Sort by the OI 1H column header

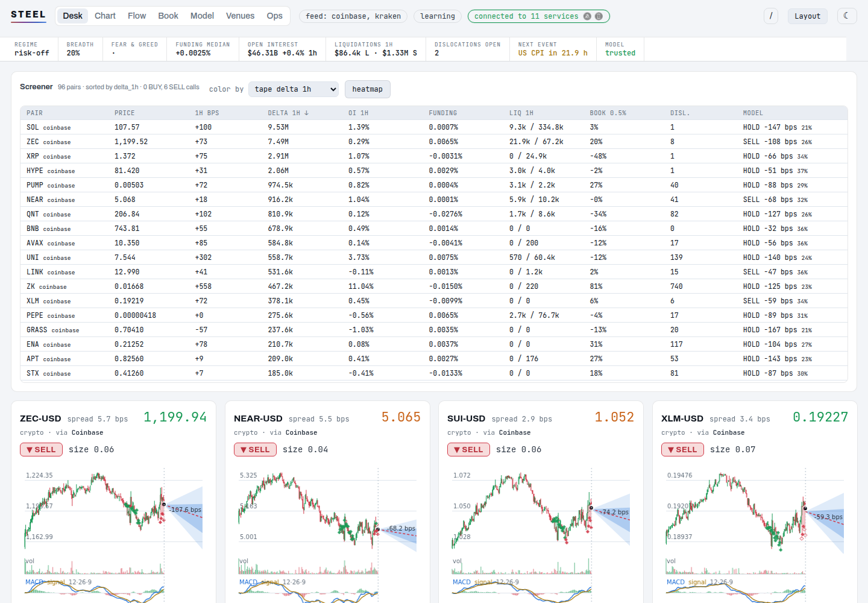[x=358, y=113]
